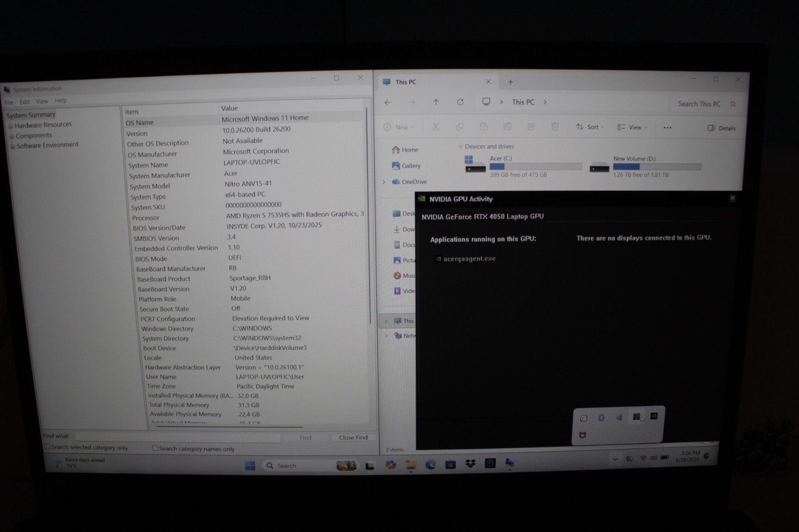
Task: Enable Search selected category only
Action: [47, 447]
